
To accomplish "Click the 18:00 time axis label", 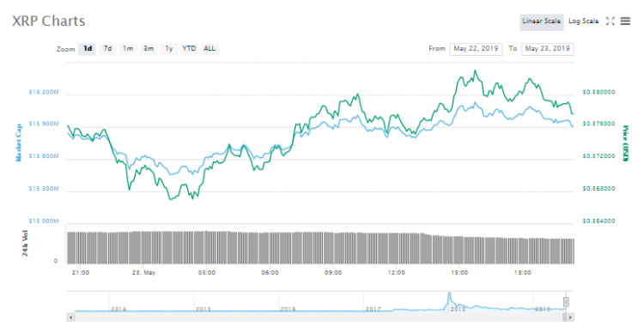I will click(x=522, y=272).
